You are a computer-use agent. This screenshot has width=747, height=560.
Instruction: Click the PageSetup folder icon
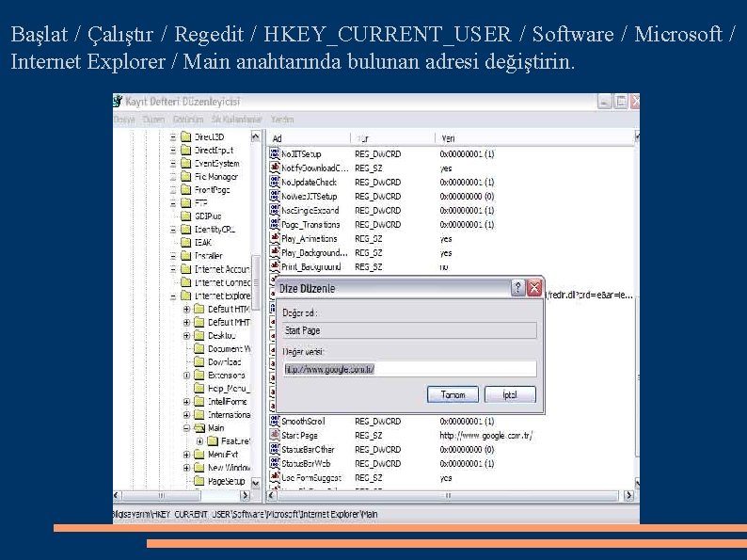click(x=199, y=481)
